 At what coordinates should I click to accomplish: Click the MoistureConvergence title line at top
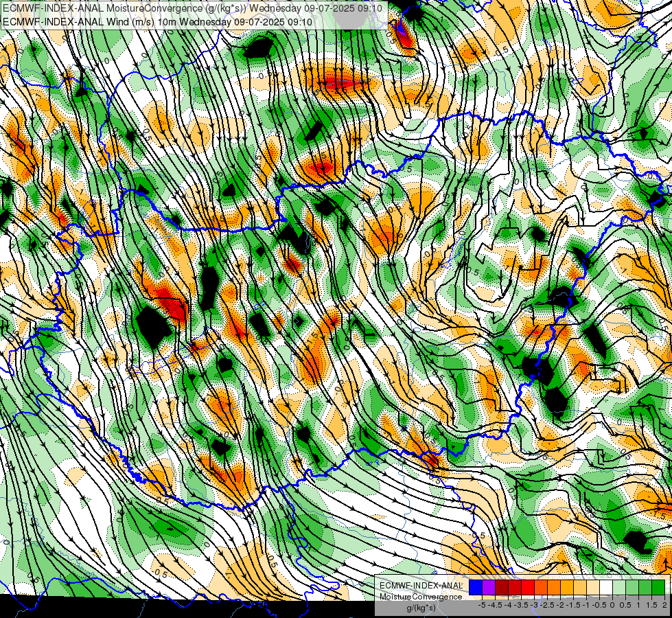coord(192,8)
